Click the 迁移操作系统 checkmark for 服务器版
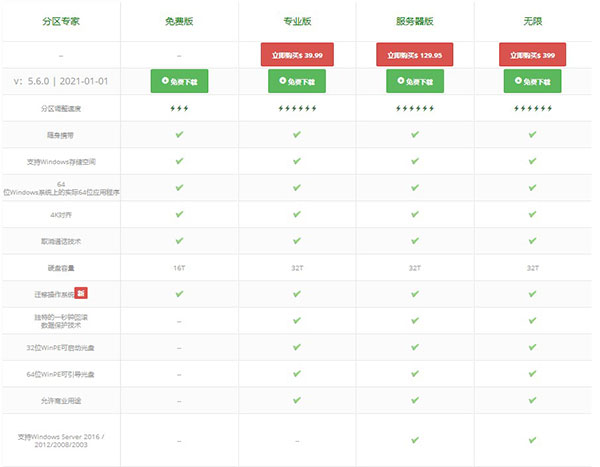Image resolution: width=600 pixels, height=467 pixels. coord(415,294)
